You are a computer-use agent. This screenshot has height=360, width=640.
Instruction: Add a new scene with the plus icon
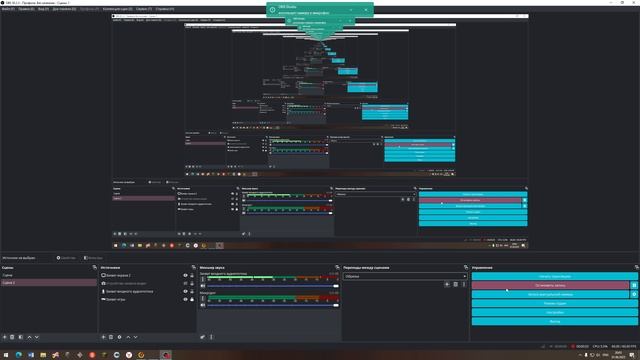(4, 337)
